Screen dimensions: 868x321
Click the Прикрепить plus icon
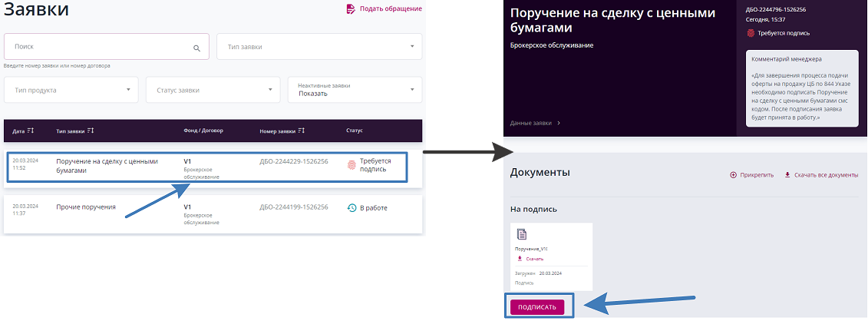tap(733, 175)
